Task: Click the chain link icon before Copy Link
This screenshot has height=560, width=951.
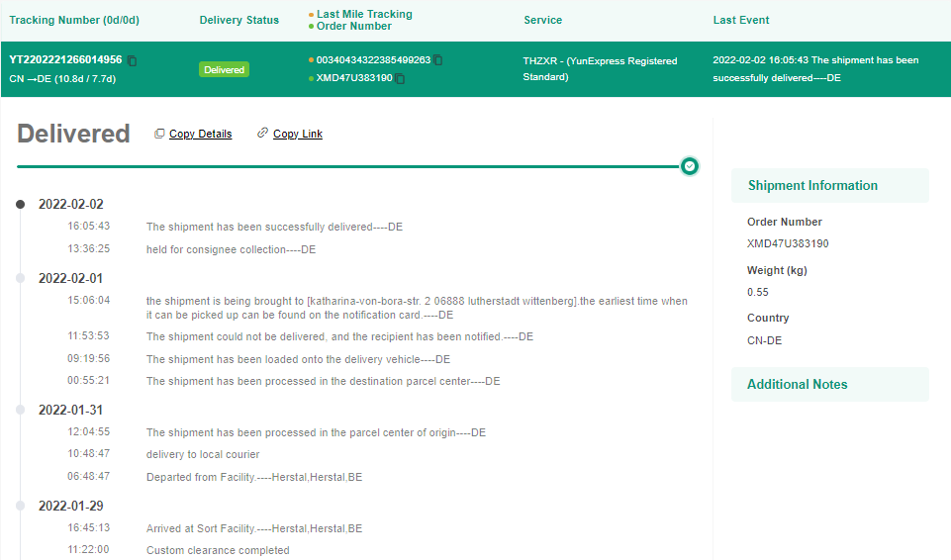Action: pos(262,134)
